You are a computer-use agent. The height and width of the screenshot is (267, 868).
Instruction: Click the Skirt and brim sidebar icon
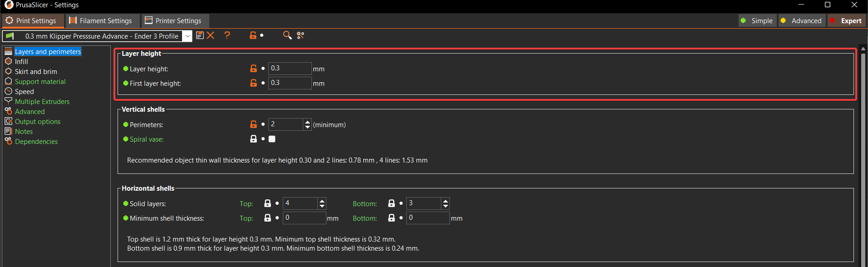8,71
